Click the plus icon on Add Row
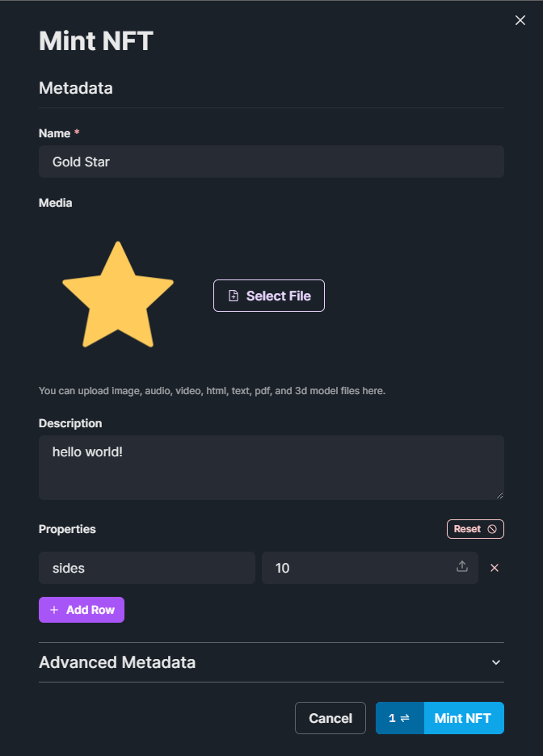 (53, 610)
